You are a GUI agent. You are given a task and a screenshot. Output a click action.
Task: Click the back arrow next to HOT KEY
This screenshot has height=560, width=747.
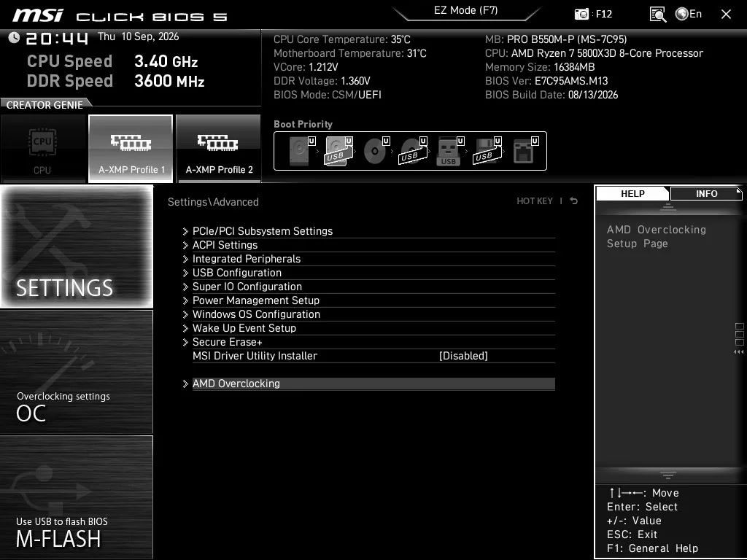coord(573,201)
